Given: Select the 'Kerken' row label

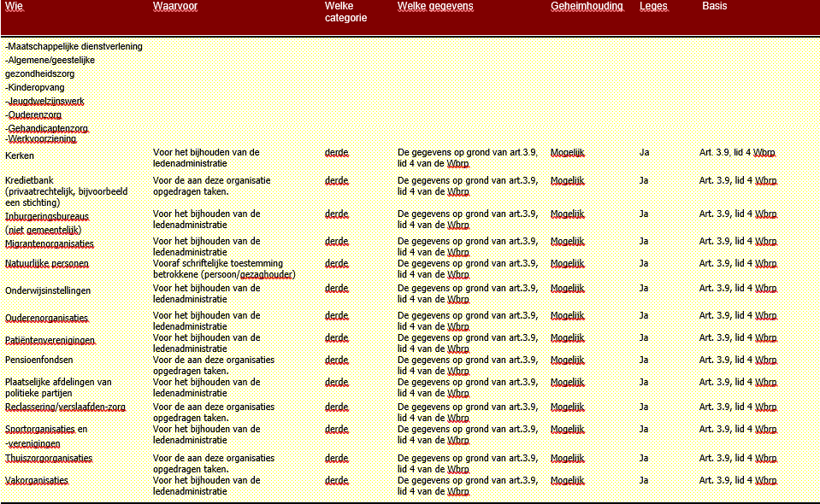Looking at the screenshot, I should (x=20, y=155).
